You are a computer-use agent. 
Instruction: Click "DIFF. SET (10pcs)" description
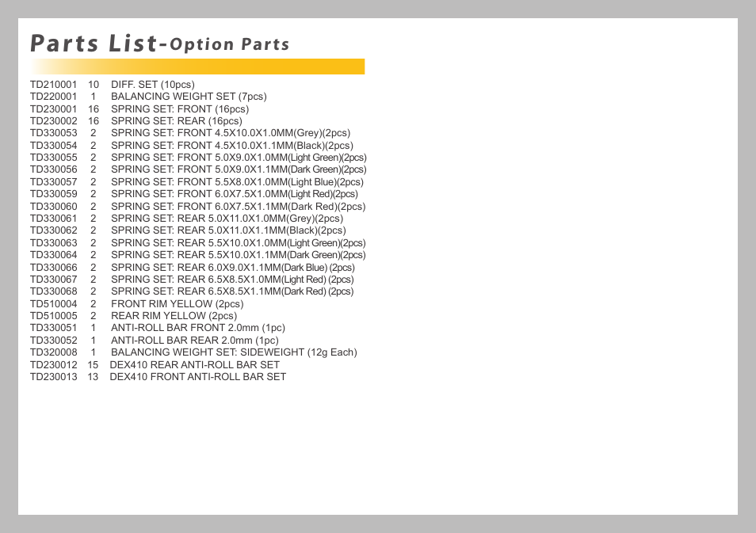[x=153, y=84]
